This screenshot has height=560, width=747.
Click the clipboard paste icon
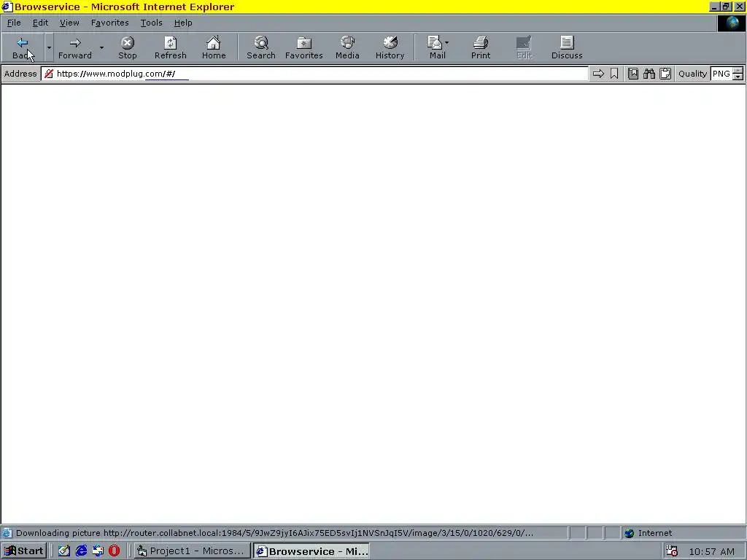click(665, 74)
